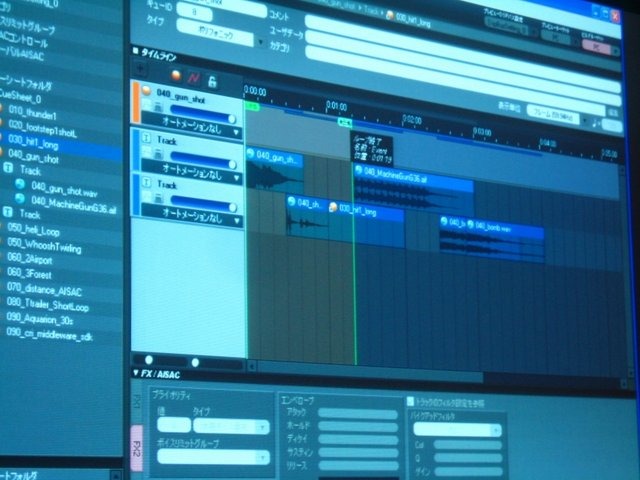
Task: Select CueSheet_0 in the tree
Action: tap(20, 97)
